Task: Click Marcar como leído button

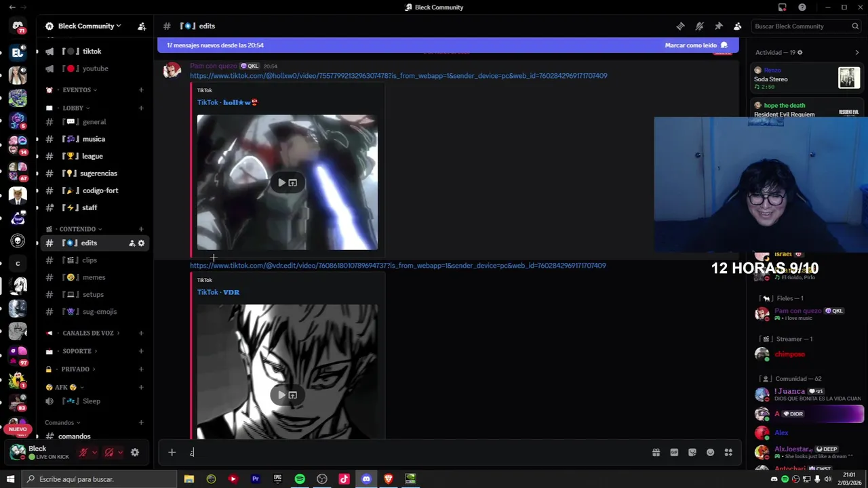Action: (x=696, y=45)
